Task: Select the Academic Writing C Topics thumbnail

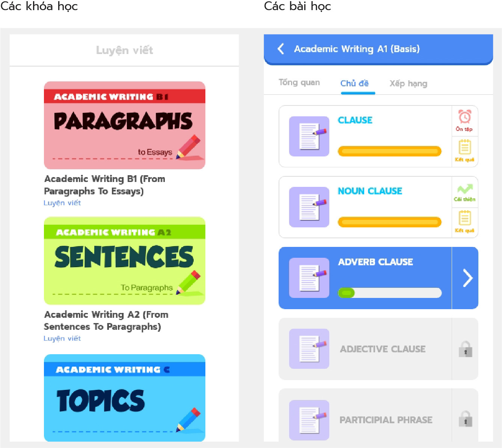Action: [125, 398]
